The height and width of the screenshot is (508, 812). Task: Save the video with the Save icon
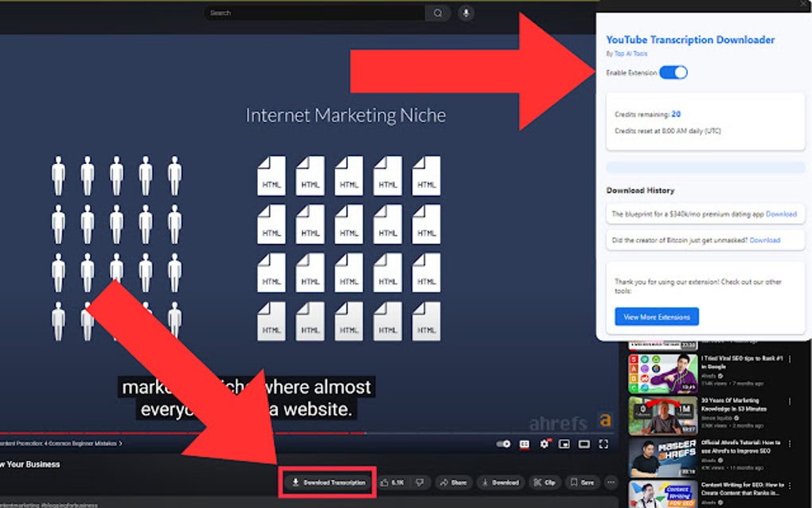pyautogui.click(x=584, y=482)
